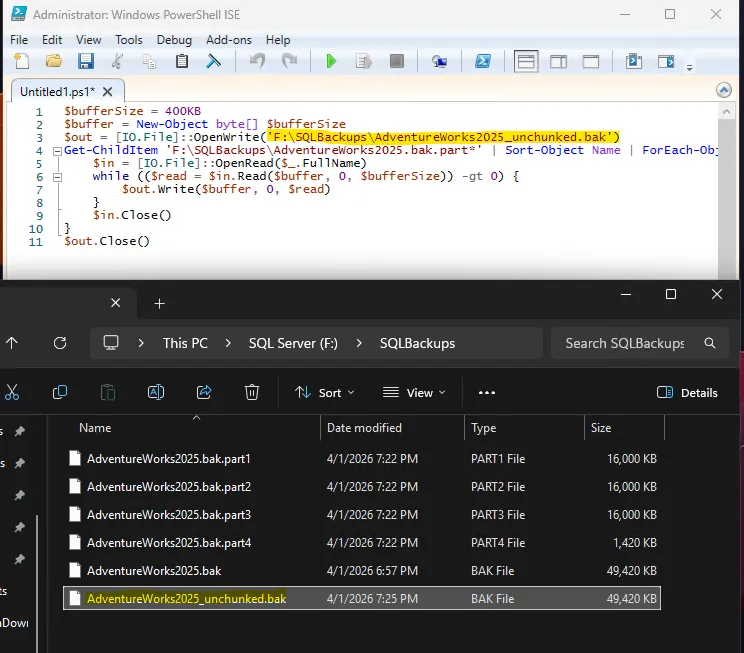
Task: Collapse code block at line 4
Action: click(57, 151)
